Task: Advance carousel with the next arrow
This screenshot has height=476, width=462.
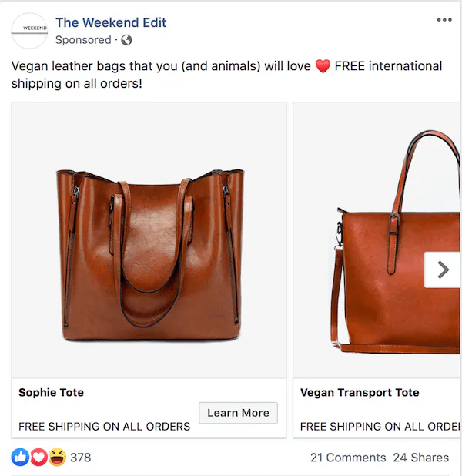Action: coord(443,270)
